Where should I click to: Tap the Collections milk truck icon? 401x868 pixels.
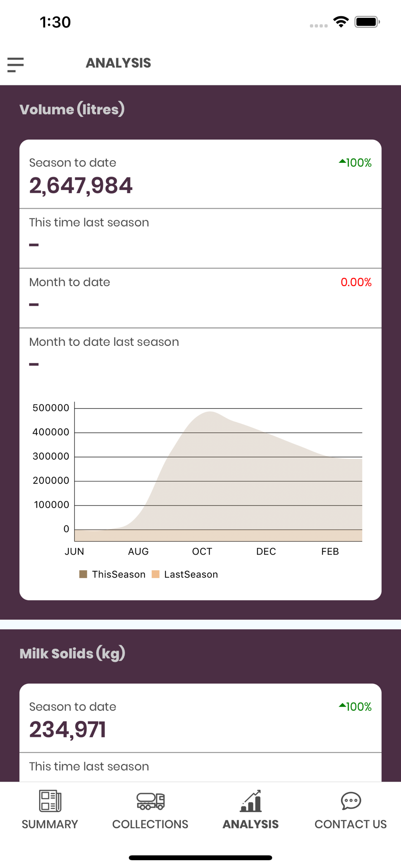(x=150, y=801)
